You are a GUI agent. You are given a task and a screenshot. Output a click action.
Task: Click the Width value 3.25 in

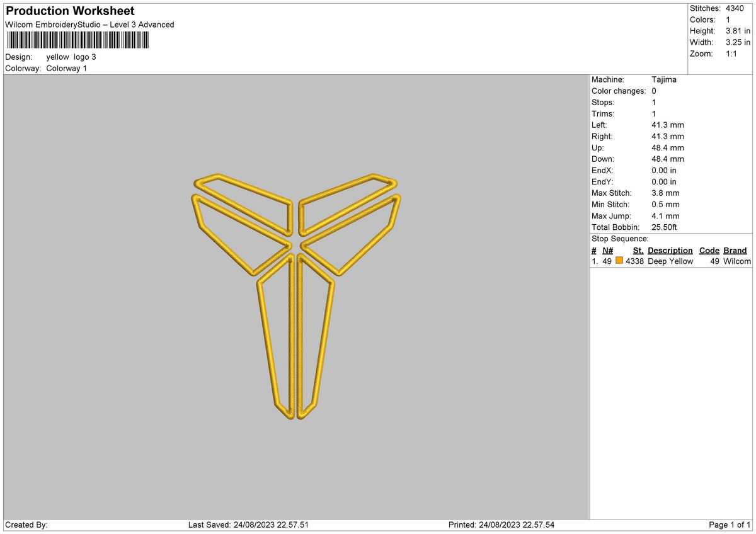click(x=738, y=42)
